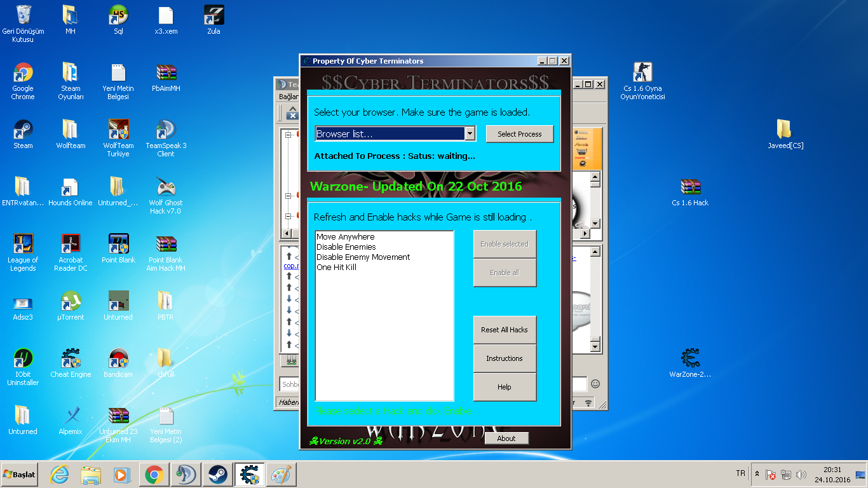Image resolution: width=868 pixels, height=488 pixels.
Task: Click the down scroll arrow in TeamSpeak chat pane
Action: 595,347
